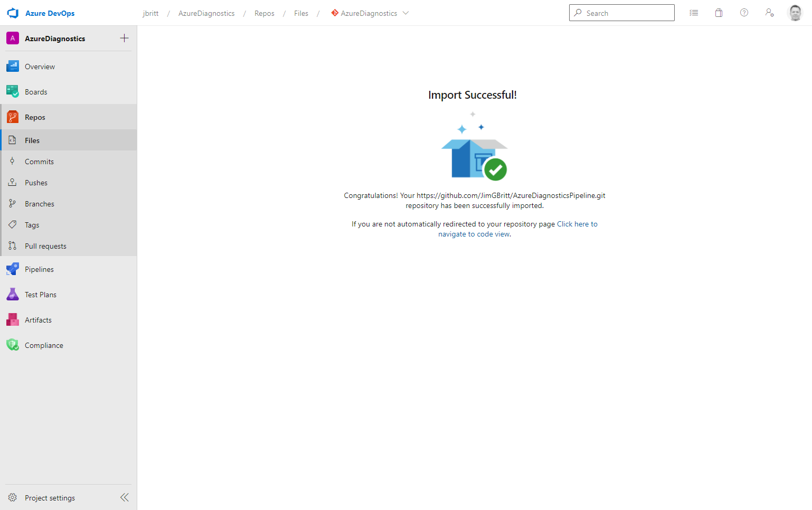812x510 pixels.
Task: Click the purple AzureDiagnostics project avatar
Action: [13, 38]
